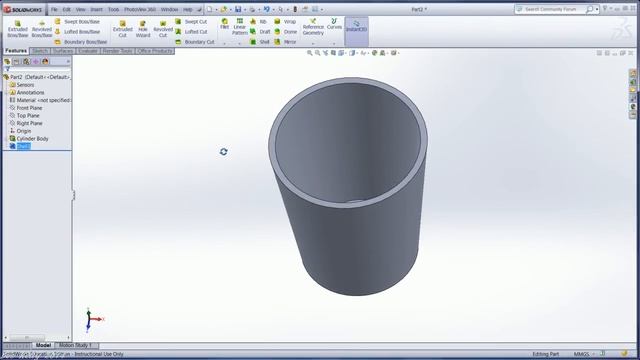Select the Extruded Cut tool

[122, 29]
